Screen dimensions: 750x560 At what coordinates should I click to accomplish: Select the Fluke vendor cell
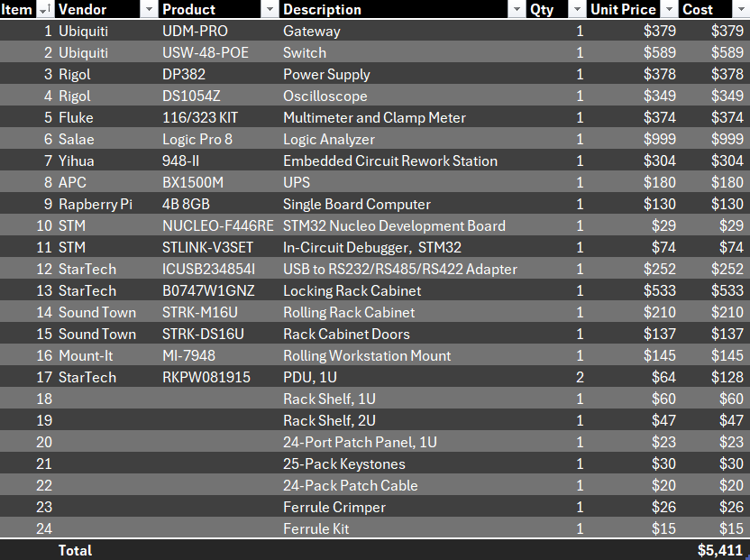pos(107,118)
